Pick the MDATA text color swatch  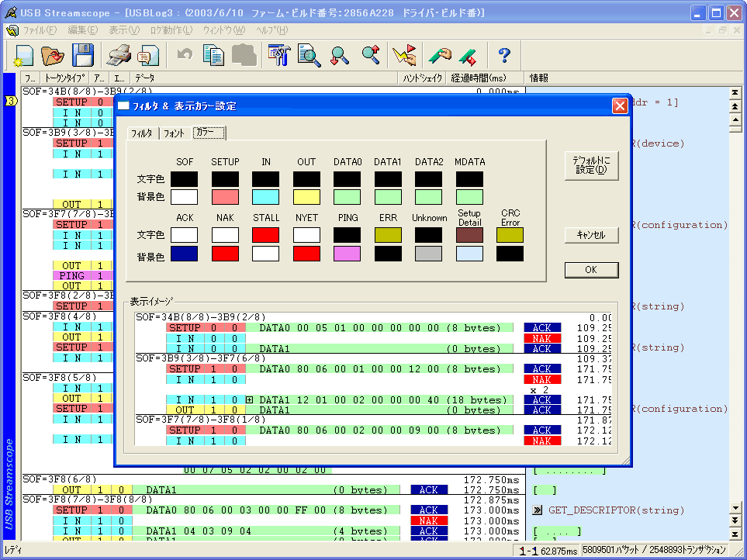(469, 179)
